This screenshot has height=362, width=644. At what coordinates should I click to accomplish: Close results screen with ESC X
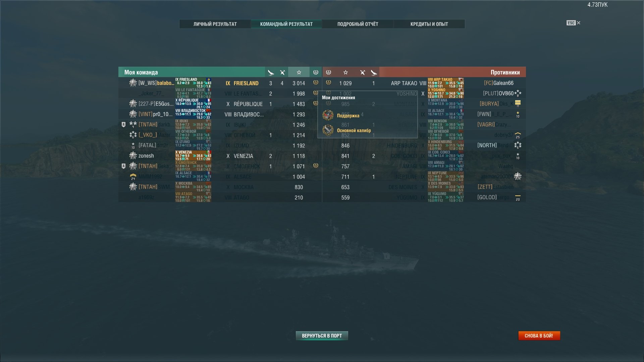574,23
